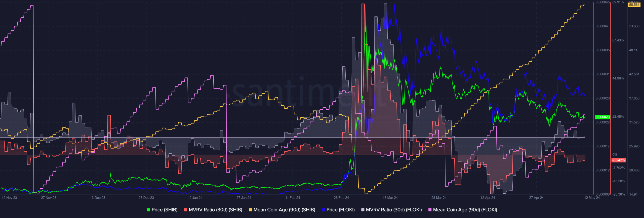
Task: Toggle the Price (FLOKI) legend label
Action: point(341,210)
